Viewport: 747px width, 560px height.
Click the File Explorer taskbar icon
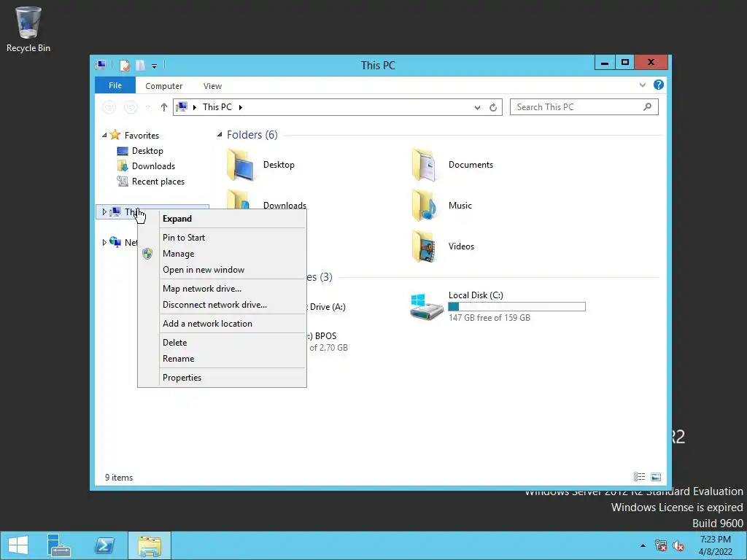[x=150, y=545]
